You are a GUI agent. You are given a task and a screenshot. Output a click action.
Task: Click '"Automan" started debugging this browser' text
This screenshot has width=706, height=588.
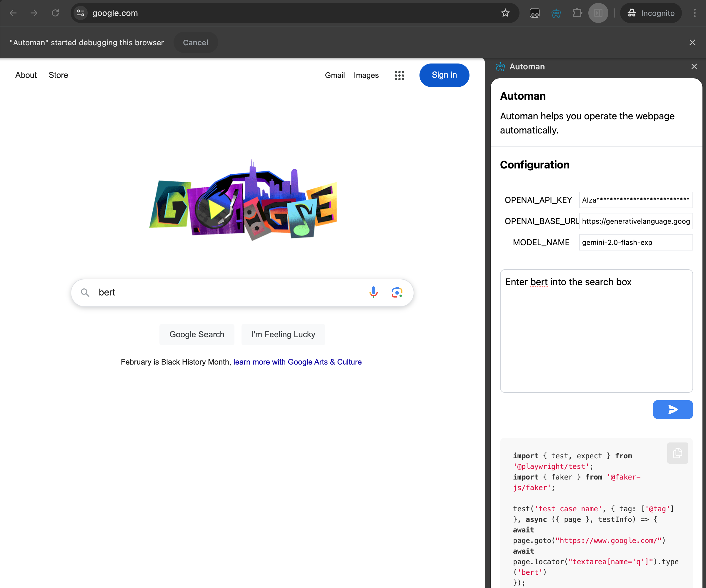point(87,43)
